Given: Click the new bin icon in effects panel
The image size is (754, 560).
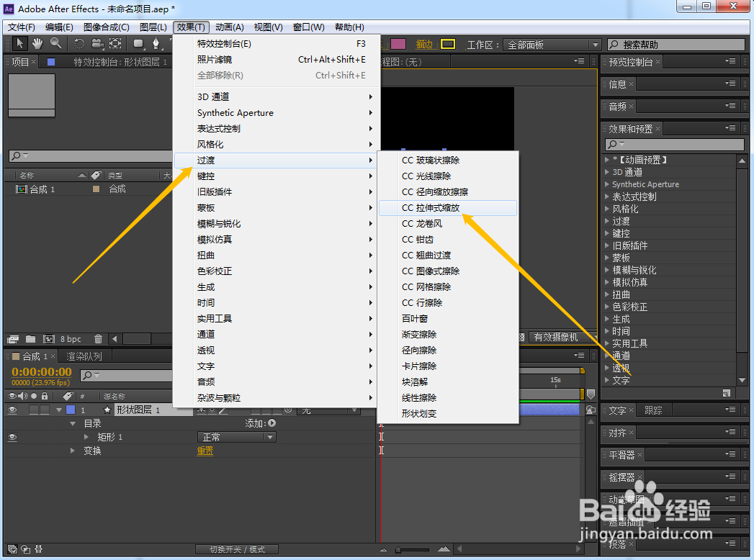Looking at the screenshot, I should coord(727,393).
